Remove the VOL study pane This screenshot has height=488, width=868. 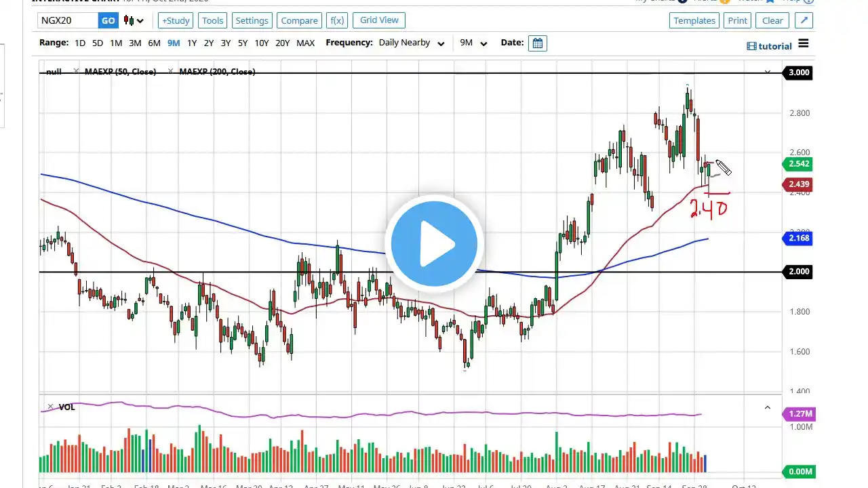50,407
